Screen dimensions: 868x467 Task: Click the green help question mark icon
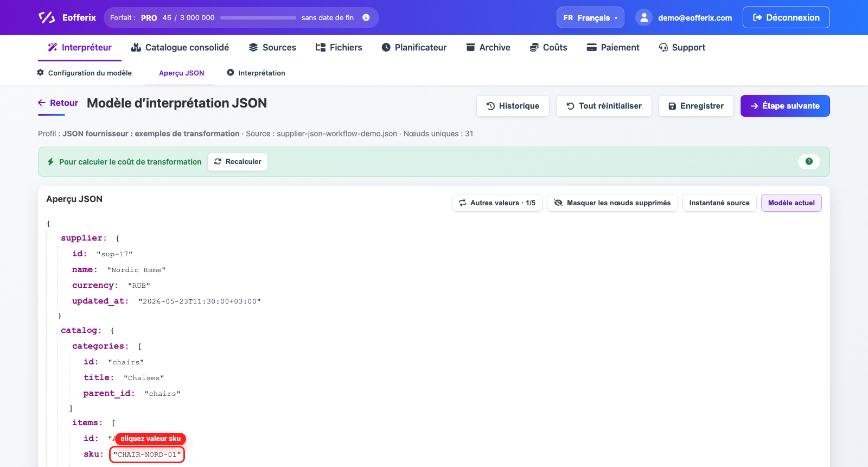[x=809, y=161]
